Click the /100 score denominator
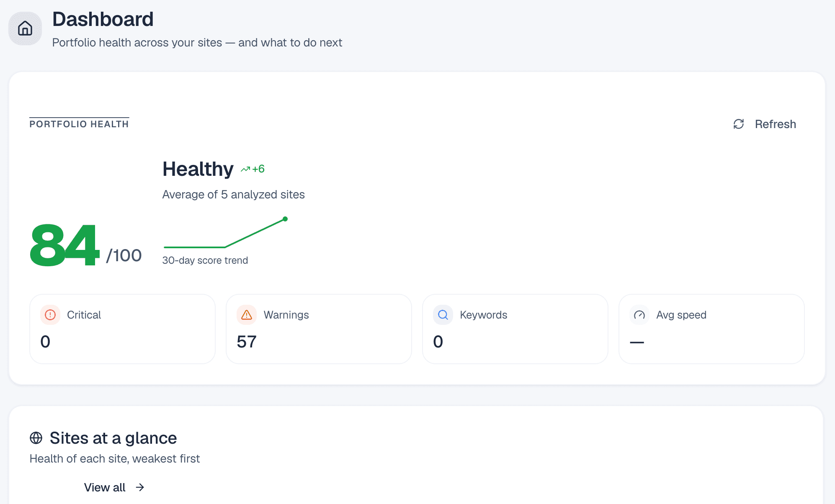Image resolution: width=835 pixels, height=504 pixels. click(x=124, y=255)
